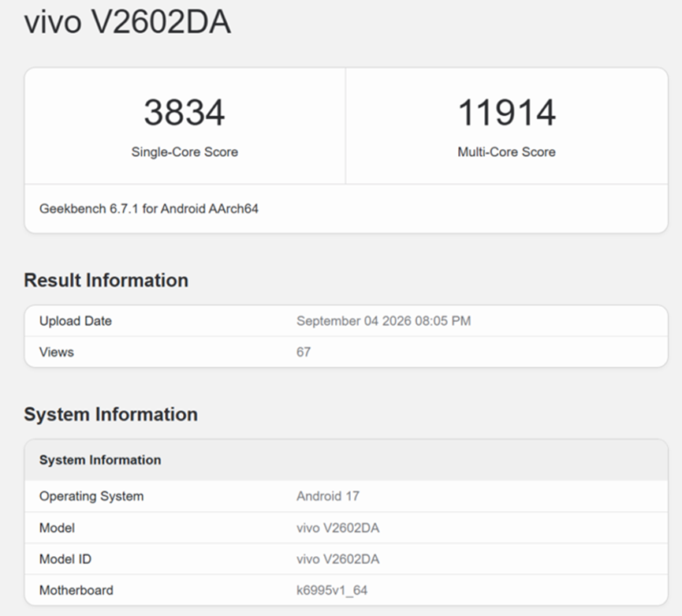Select the date 'September 04 2026 08:05 PM'
The width and height of the screenshot is (682, 616).
coord(384,321)
